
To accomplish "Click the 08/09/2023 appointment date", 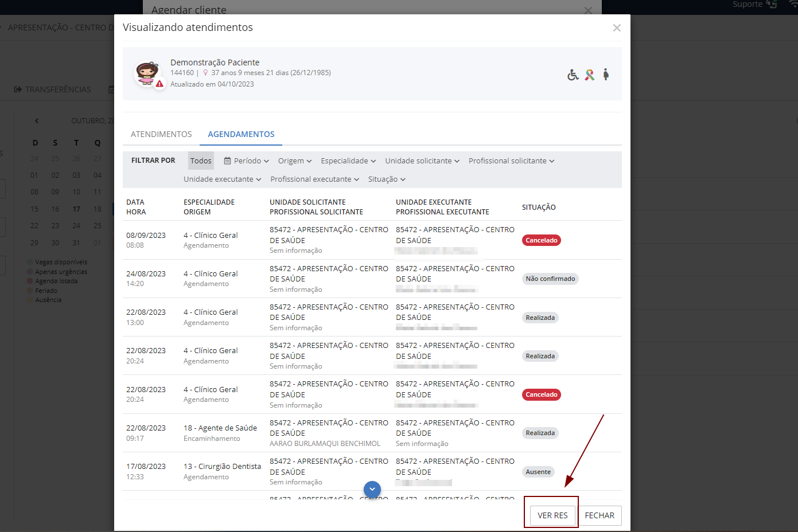I will [x=146, y=235].
